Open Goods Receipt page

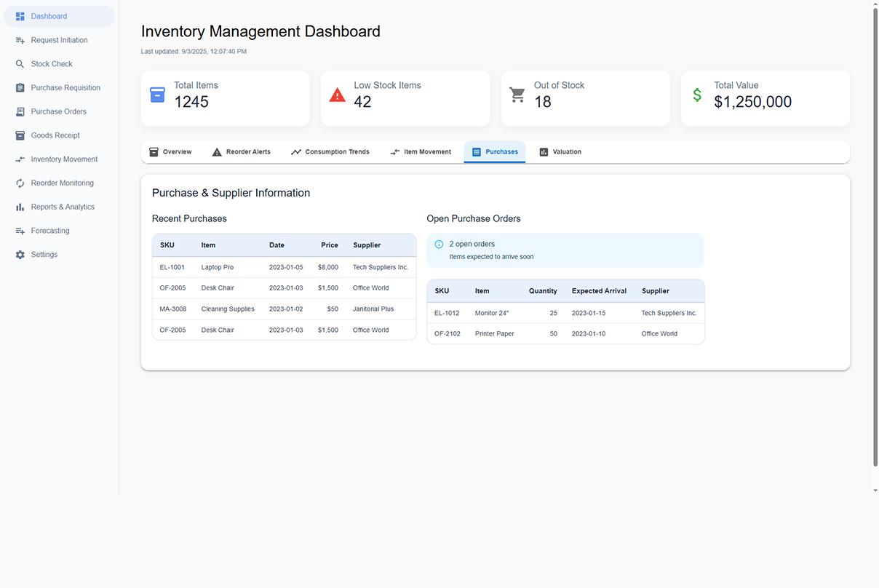pyautogui.click(x=59, y=135)
